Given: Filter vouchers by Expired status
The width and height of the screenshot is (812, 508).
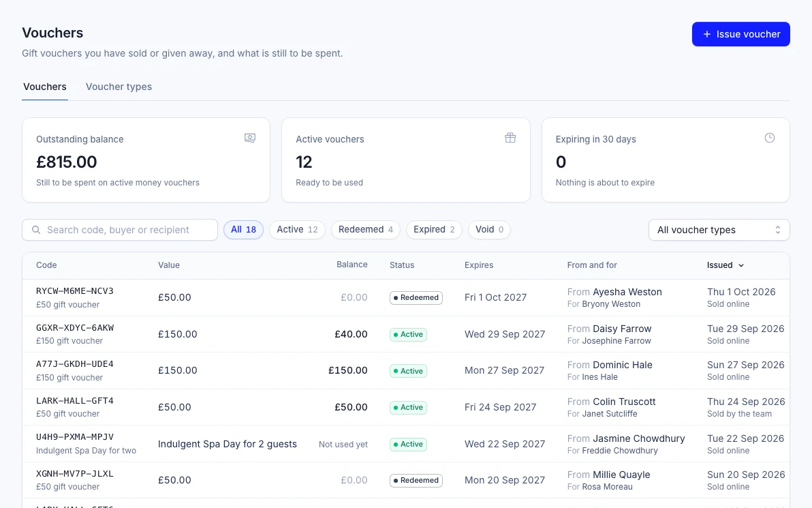Looking at the screenshot, I should click(434, 230).
